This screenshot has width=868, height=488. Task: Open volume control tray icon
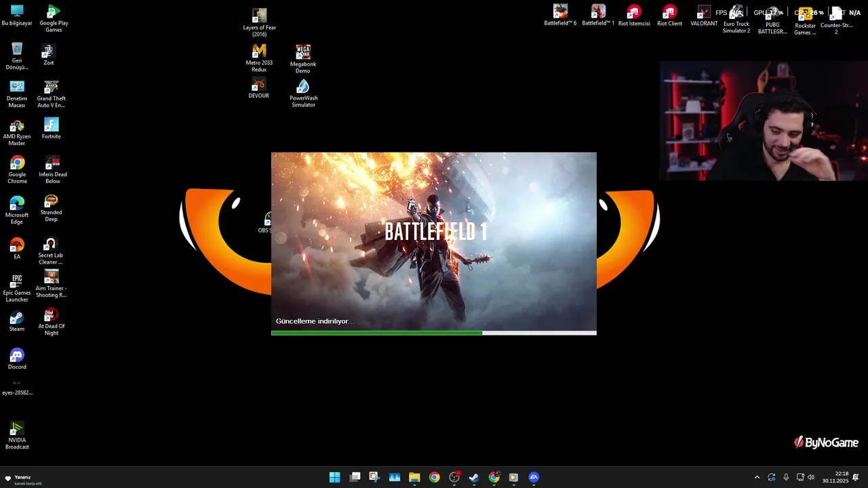pyautogui.click(x=811, y=477)
